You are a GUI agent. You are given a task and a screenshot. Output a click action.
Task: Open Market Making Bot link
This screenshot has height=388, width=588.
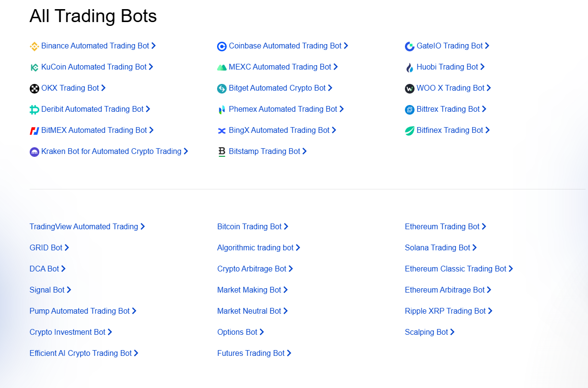tap(253, 290)
